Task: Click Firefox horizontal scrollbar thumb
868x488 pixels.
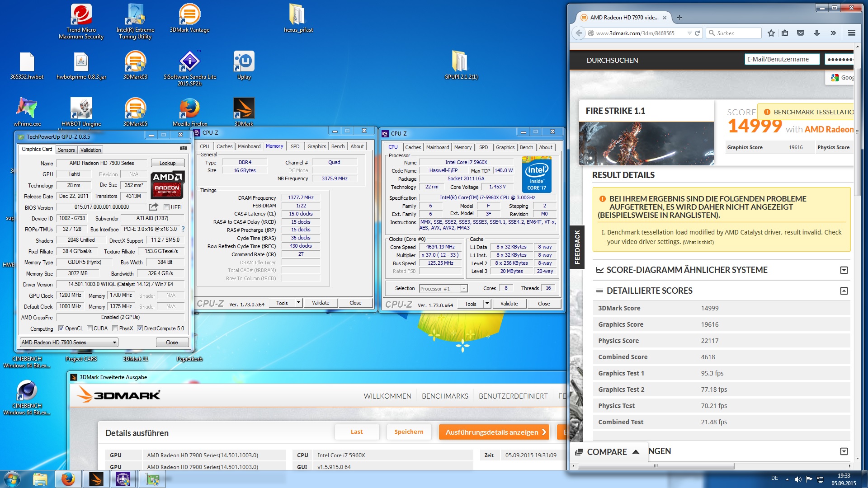Action: click(x=656, y=466)
